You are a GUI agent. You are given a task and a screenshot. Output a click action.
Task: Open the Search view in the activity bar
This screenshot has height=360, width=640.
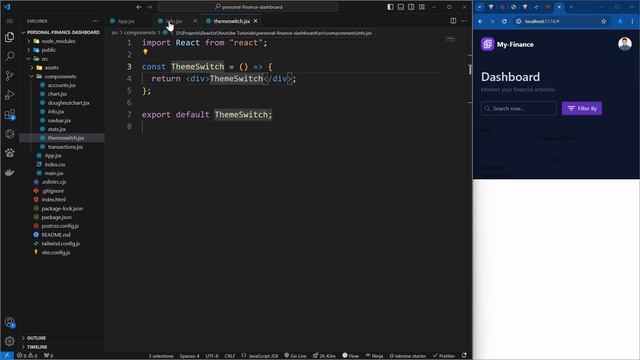[9, 56]
